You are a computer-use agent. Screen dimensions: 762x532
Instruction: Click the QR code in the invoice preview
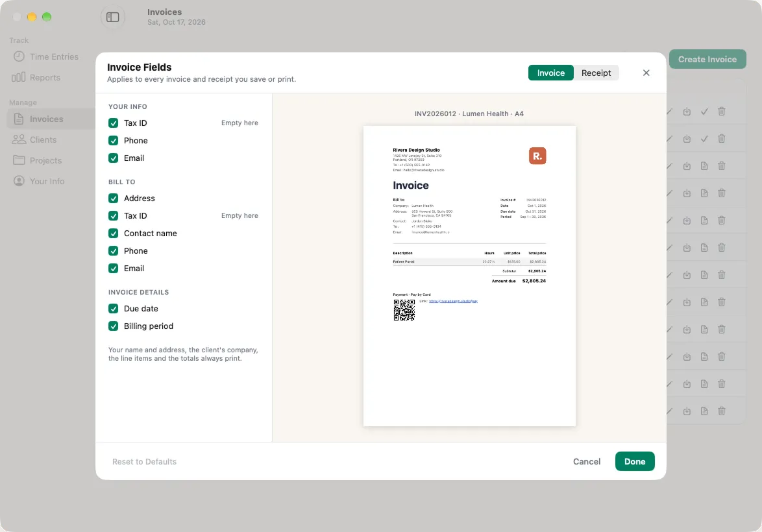click(x=404, y=310)
